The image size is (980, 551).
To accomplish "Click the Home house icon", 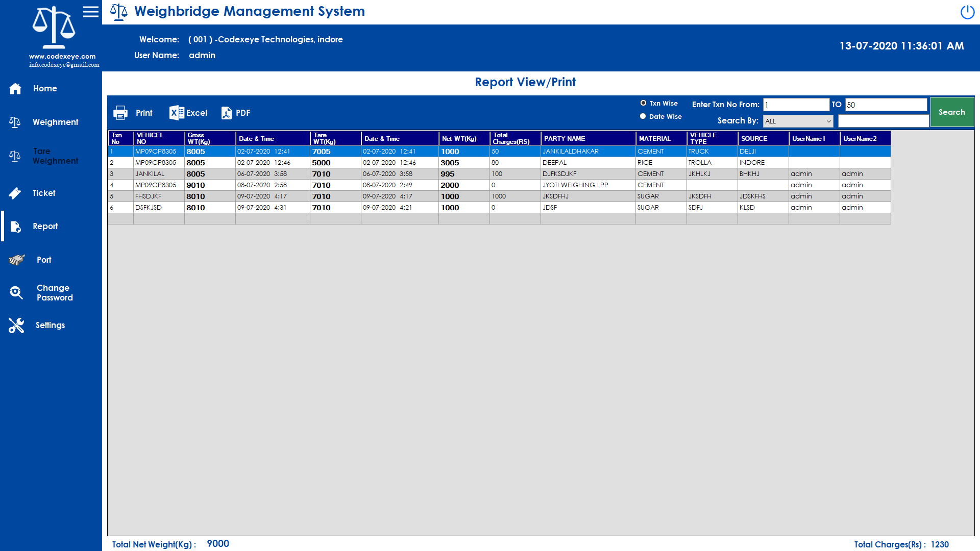I will [x=15, y=89].
